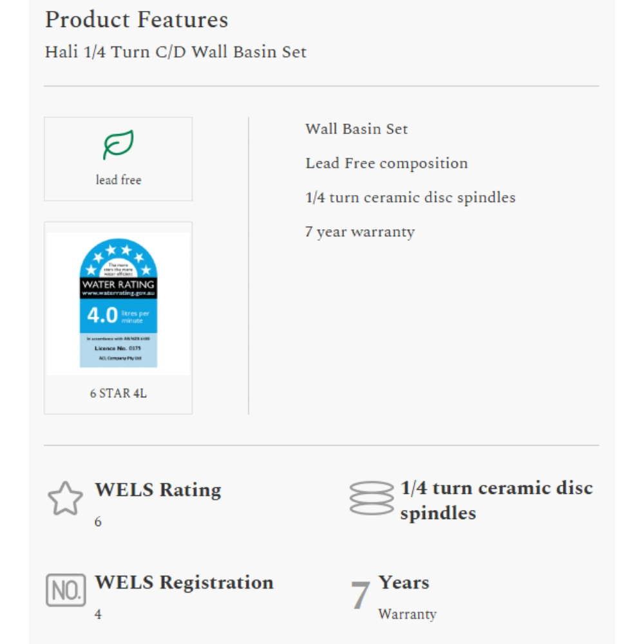Click the Product Features heading
The image size is (644, 644).
(x=137, y=20)
